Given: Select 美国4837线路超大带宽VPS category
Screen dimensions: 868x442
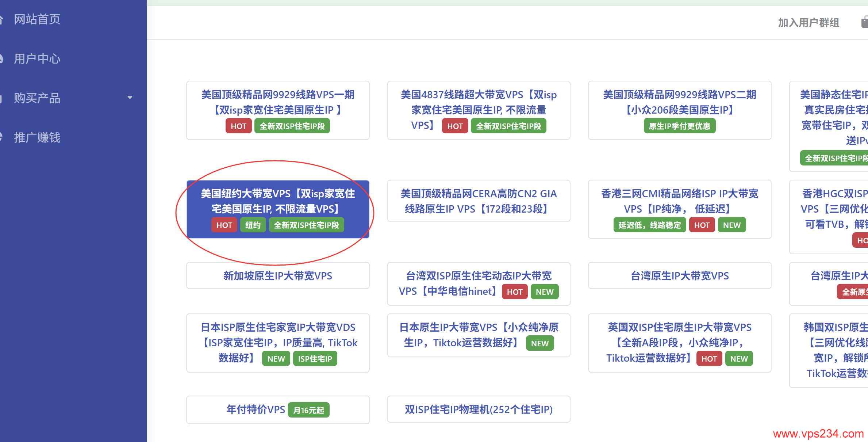Looking at the screenshot, I should (x=479, y=110).
